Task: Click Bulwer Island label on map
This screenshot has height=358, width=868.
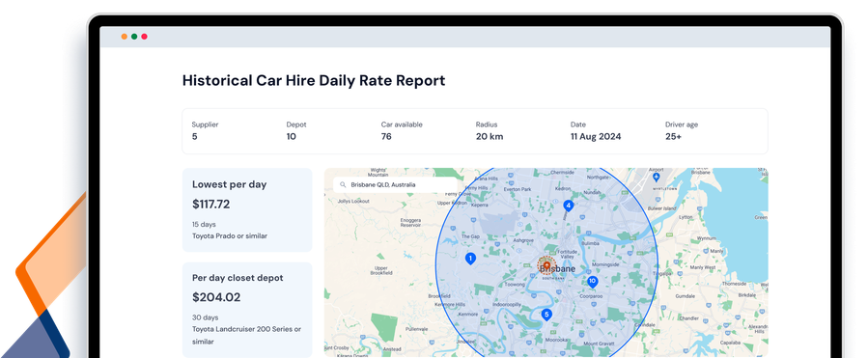Action: point(663,208)
